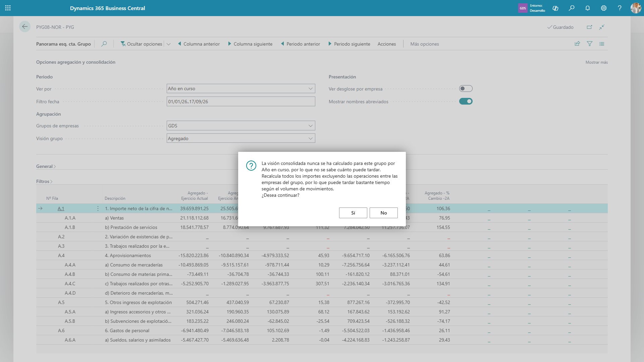The image size is (644, 362).
Task: Click the Filtro fecha input field
Action: (x=241, y=102)
